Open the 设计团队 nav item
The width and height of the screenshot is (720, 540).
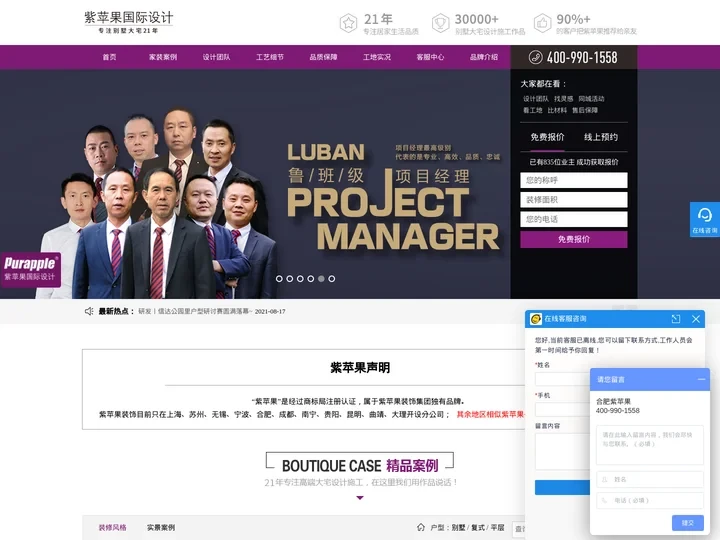[216, 57]
